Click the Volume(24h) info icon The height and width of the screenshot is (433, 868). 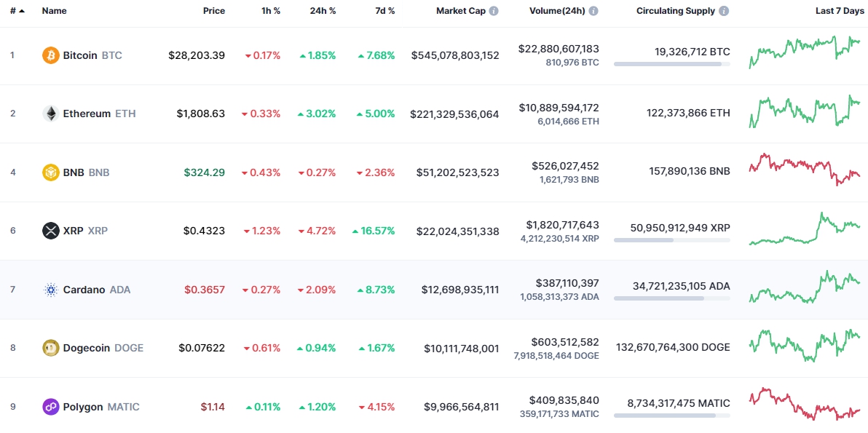pyautogui.click(x=593, y=11)
